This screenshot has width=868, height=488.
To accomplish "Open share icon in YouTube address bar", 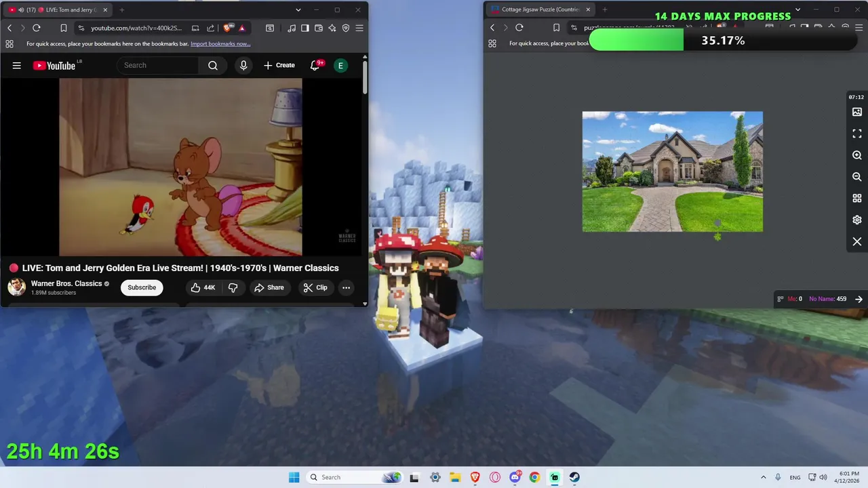I will [x=210, y=28].
